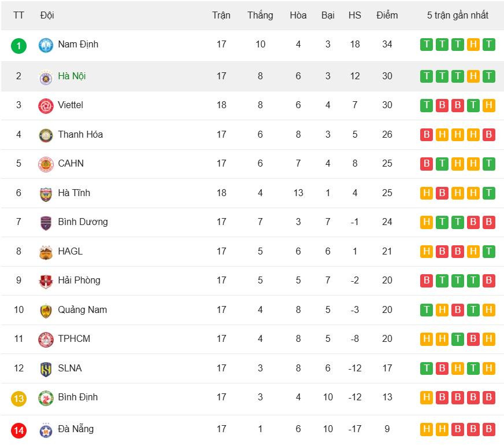Select the Quảng Nam team name

click(82, 309)
